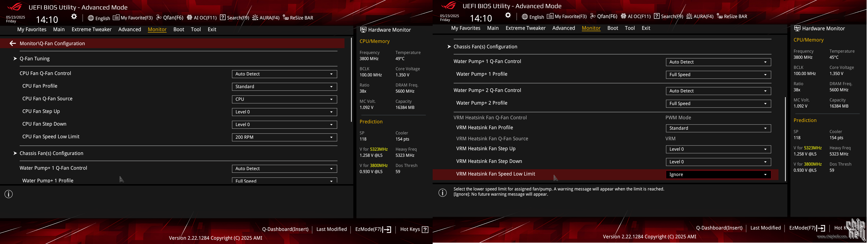Open VRM Heatsink Fan Speed Low Limit dropdown

click(x=718, y=175)
